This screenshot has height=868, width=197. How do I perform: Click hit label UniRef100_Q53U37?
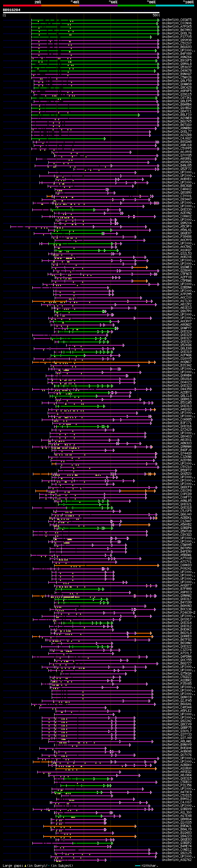point(177,67)
